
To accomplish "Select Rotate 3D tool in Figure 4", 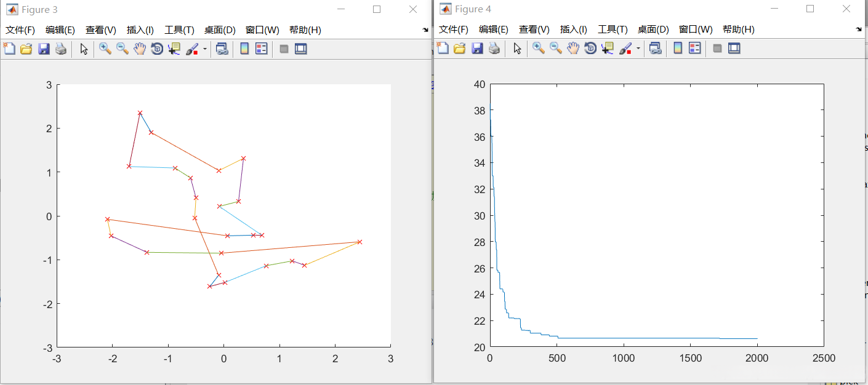I will 590,48.
